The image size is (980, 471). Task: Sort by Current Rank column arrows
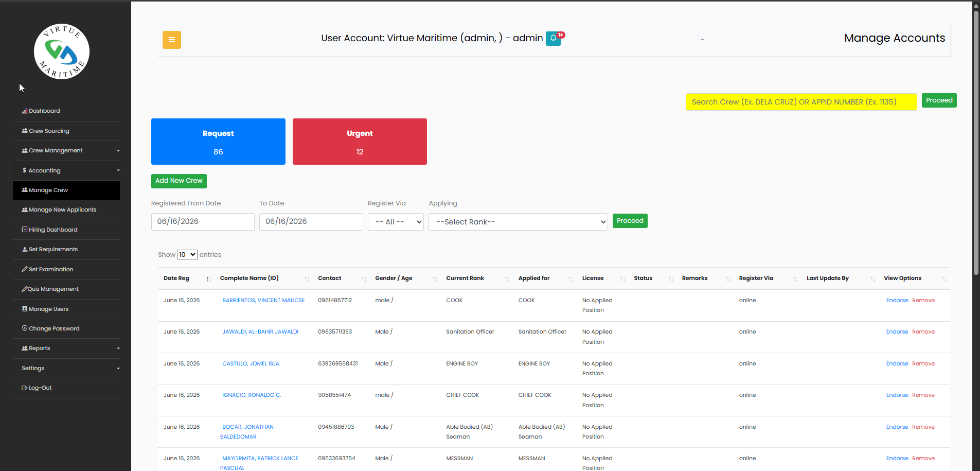tap(507, 278)
